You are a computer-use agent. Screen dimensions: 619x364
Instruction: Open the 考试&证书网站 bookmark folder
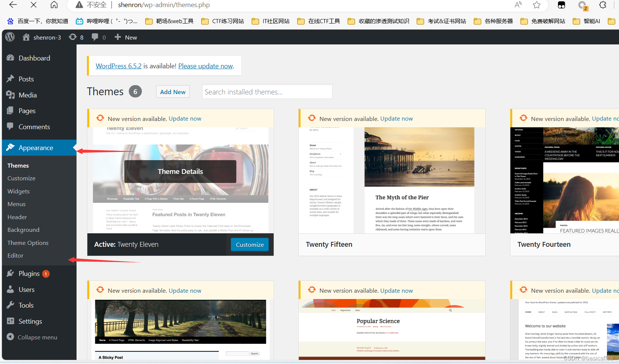(x=442, y=21)
